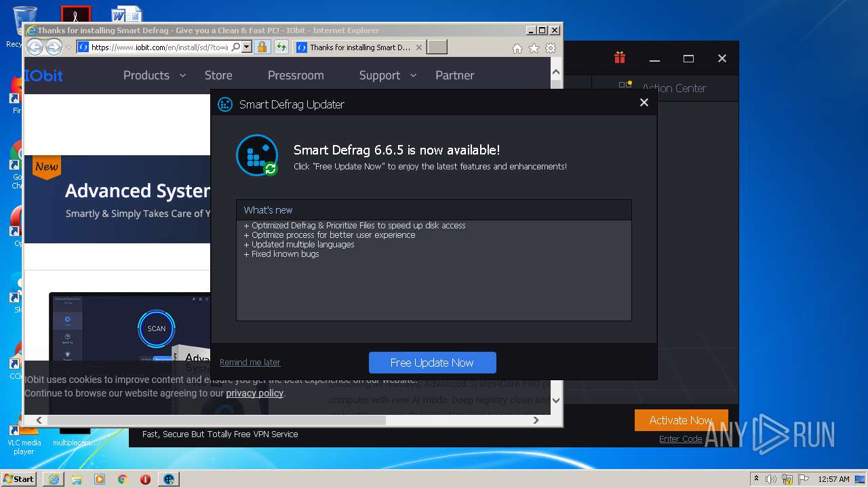Open the gift box icon in Smart Defrag
This screenshot has width=868, height=488.
point(619,58)
